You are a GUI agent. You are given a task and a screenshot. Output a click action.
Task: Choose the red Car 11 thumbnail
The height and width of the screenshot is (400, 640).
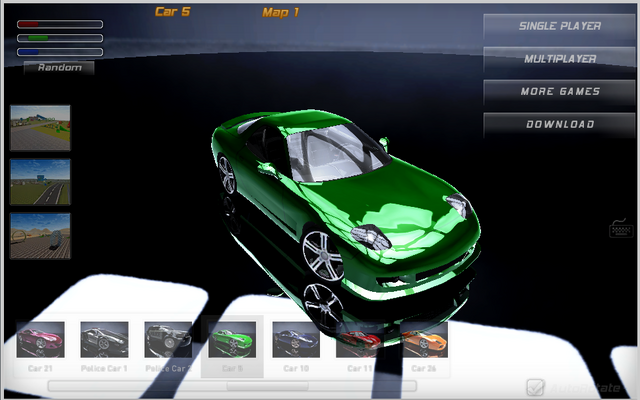pos(360,340)
